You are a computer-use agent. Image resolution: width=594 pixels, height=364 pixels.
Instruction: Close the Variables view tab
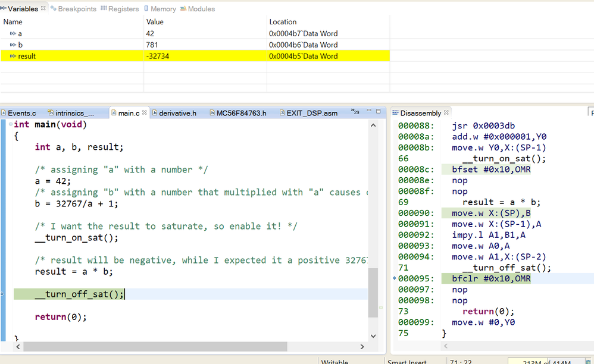click(x=43, y=8)
